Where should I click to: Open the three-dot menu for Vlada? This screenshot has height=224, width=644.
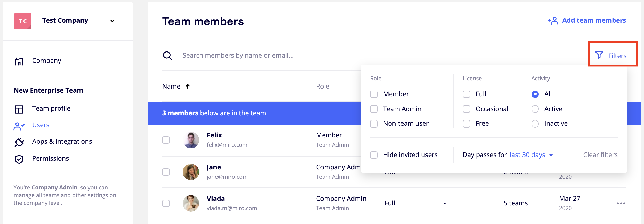[x=621, y=203]
